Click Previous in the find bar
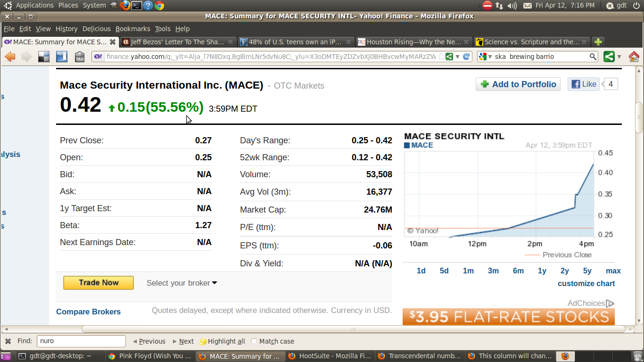 click(149, 341)
